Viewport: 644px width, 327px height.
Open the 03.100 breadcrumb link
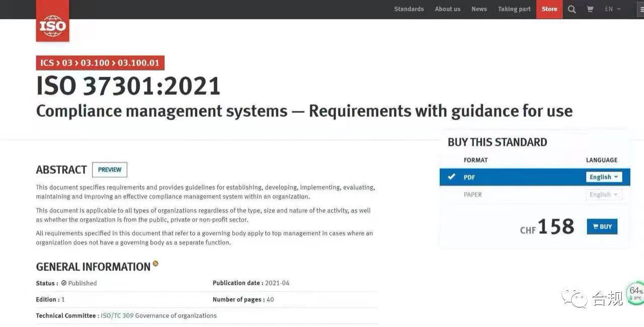tap(95, 63)
